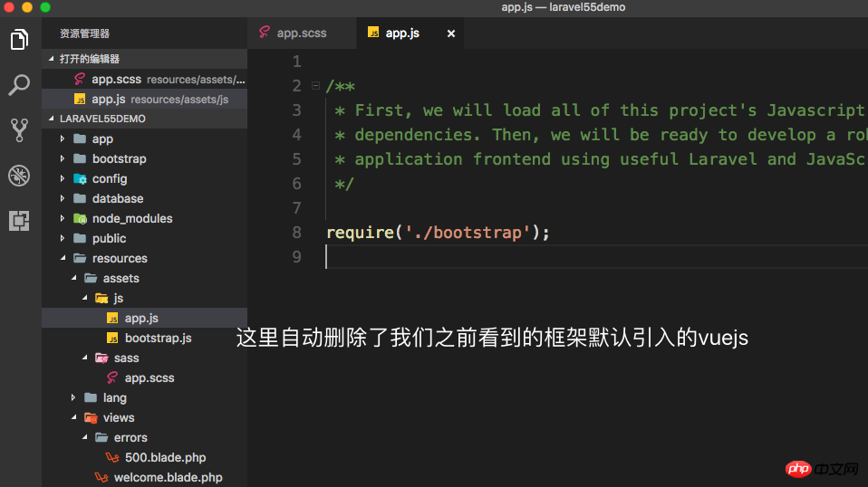Click the green fullscreen window button

(x=45, y=7)
